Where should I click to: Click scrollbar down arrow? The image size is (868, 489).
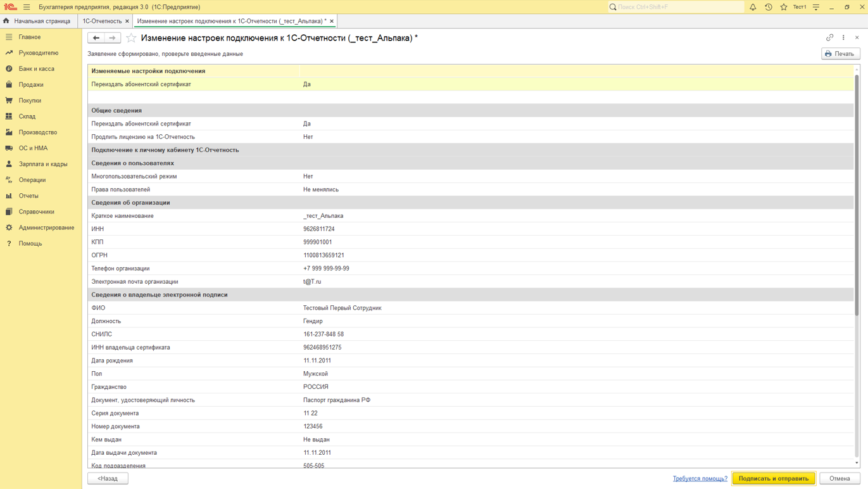point(857,463)
